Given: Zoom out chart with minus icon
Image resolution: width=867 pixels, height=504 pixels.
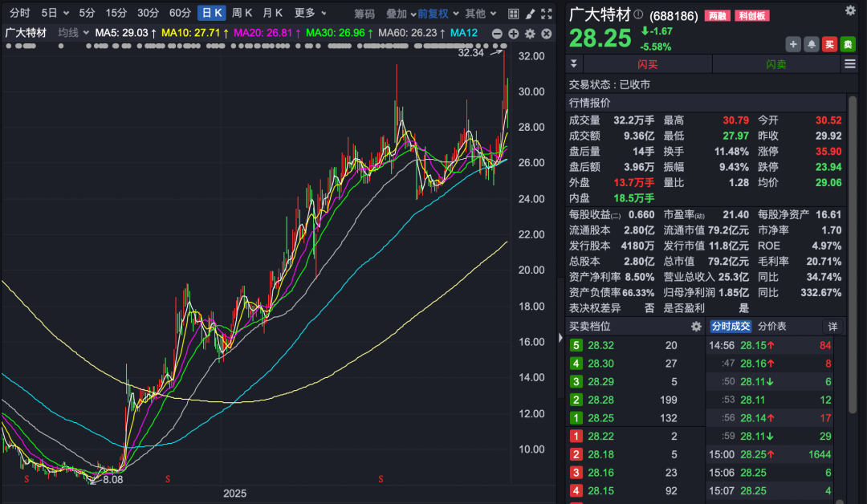Looking at the screenshot, I should [497, 34].
